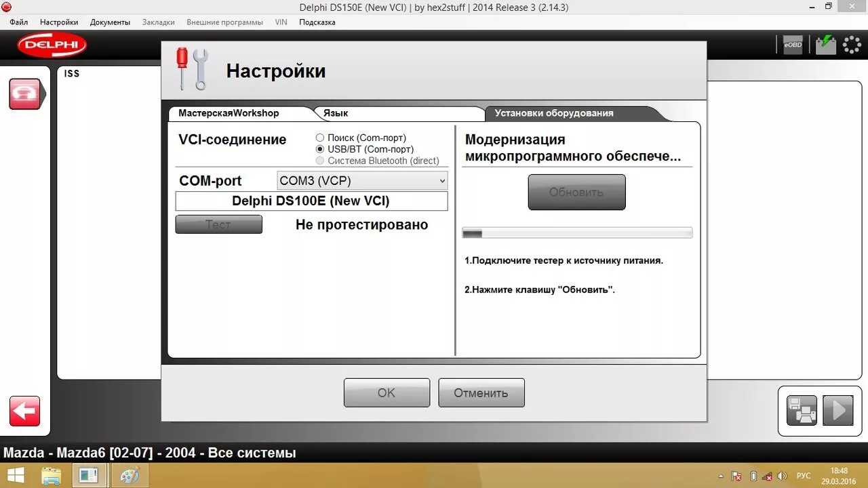The width and height of the screenshot is (868, 488).
Task: Click the battery tray icon
Action: tap(753, 476)
